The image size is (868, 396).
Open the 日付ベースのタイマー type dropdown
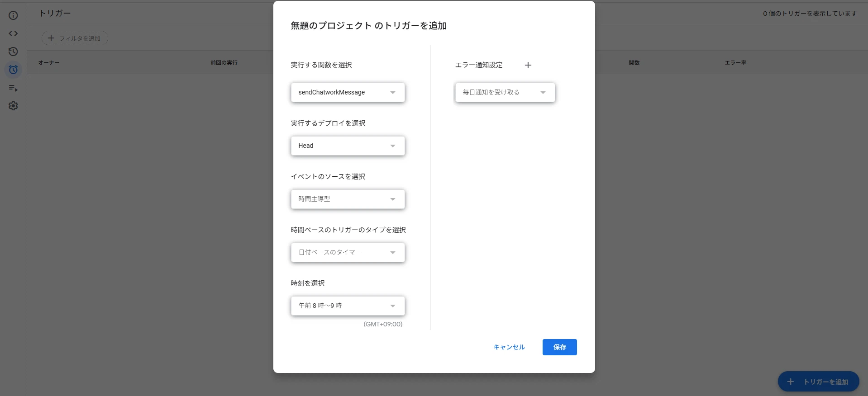pyautogui.click(x=348, y=252)
